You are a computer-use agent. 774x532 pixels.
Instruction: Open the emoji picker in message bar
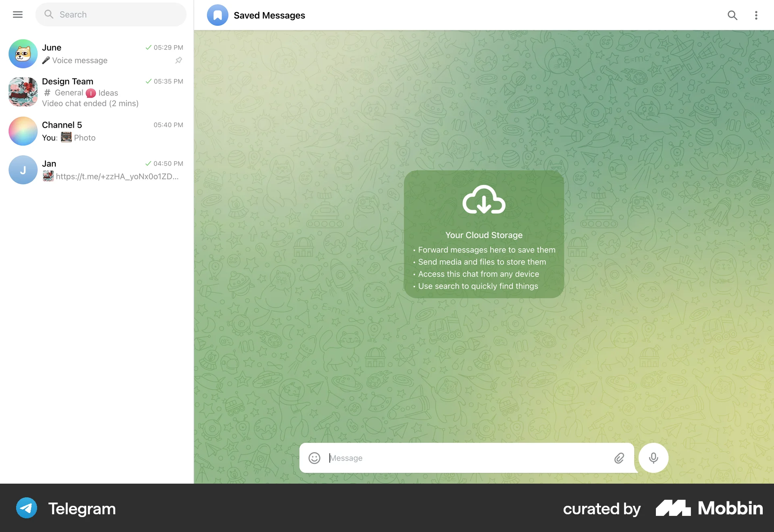[x=314, y=458]
